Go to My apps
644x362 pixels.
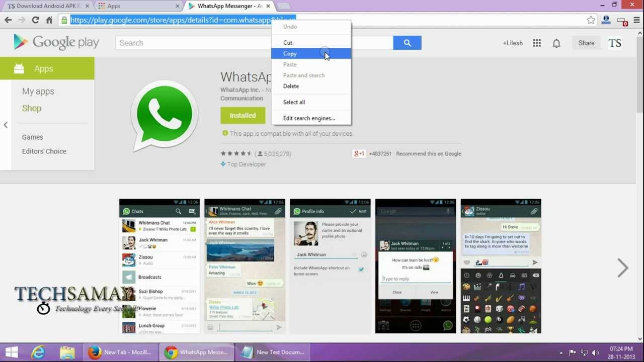(x=38, y=92)
